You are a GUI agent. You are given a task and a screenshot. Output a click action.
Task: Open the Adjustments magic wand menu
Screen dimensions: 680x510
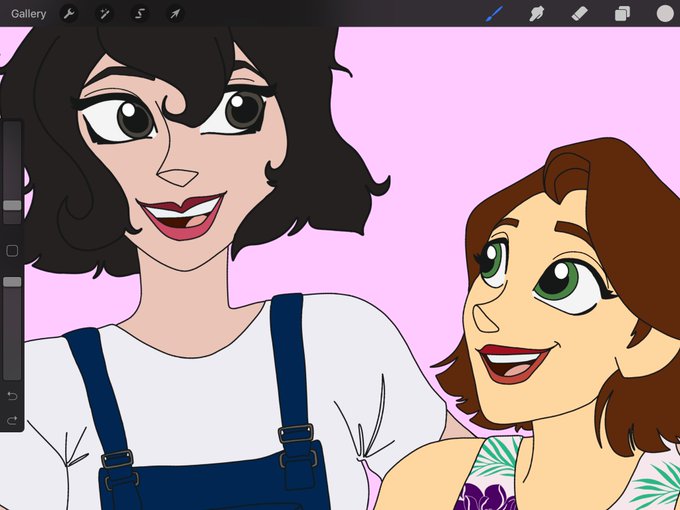[104, 14]
